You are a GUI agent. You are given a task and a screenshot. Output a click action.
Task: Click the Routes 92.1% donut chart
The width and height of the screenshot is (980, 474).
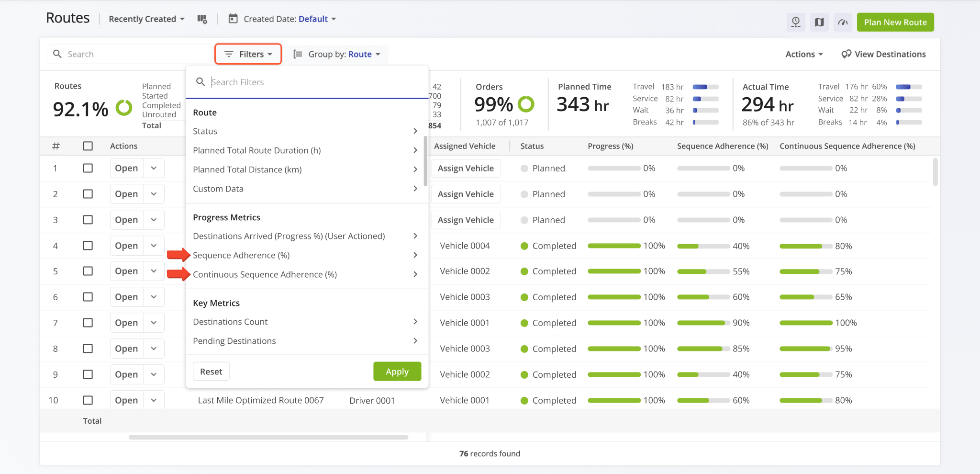click(124, 108)
